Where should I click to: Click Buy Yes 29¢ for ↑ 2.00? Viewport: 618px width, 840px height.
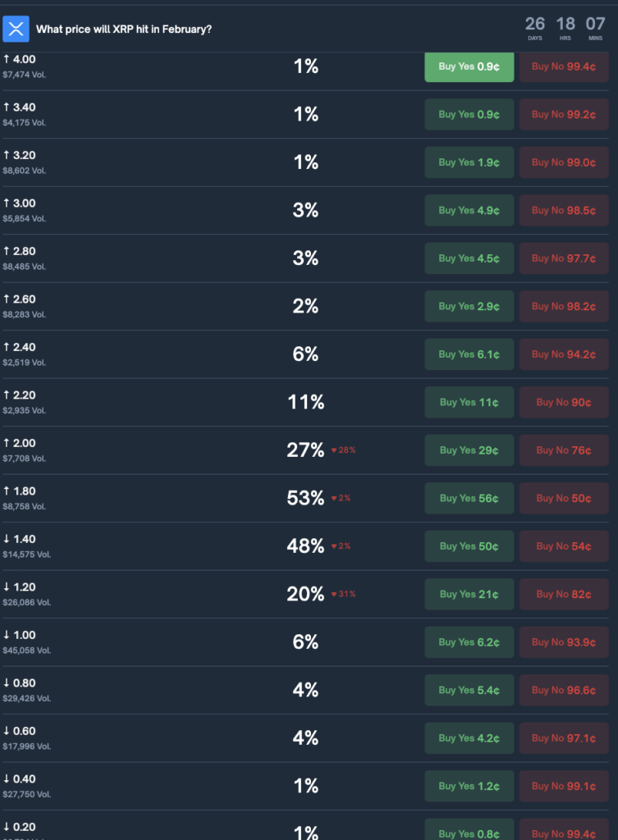pos(469,450)
